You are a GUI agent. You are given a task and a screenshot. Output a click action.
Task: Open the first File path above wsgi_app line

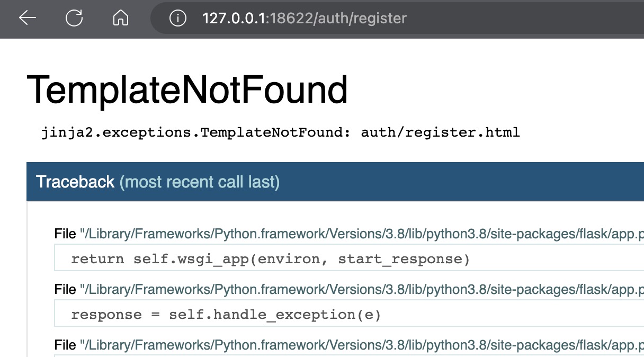click(362, 234)
